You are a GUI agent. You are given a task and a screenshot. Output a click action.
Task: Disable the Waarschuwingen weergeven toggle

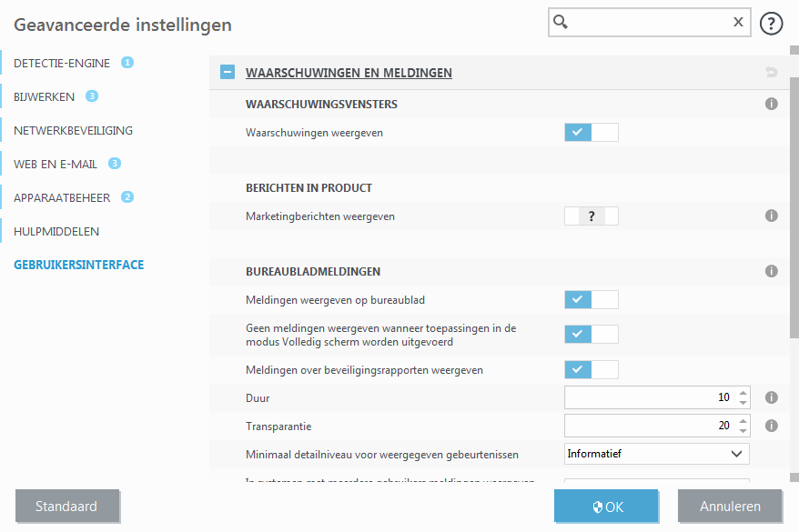click(x=591, y=132)
